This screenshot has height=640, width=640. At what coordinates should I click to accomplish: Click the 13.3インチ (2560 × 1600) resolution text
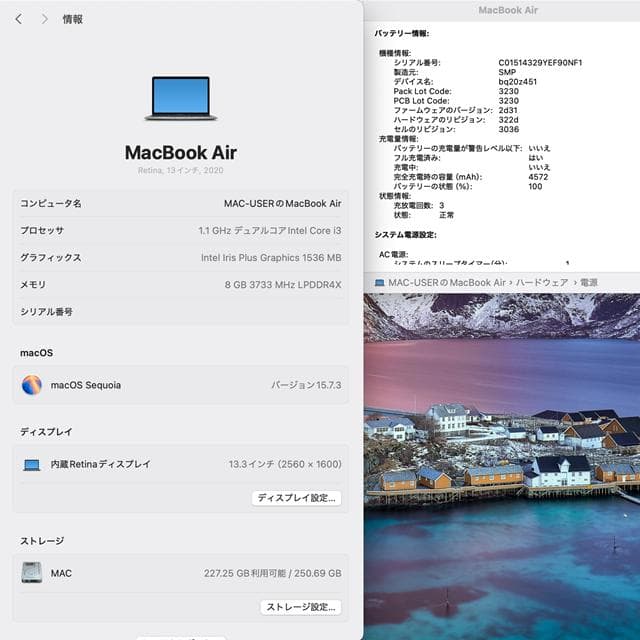[x=285, y=464]
